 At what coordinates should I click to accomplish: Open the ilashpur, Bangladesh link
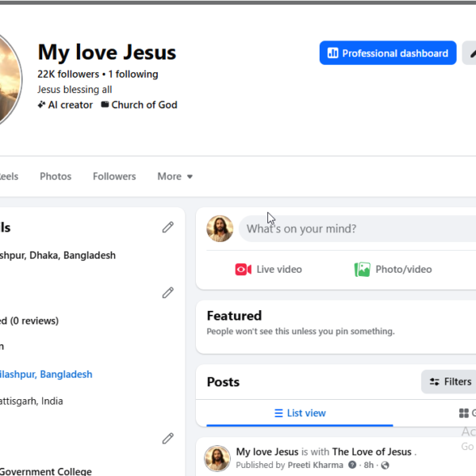(46, 374)
